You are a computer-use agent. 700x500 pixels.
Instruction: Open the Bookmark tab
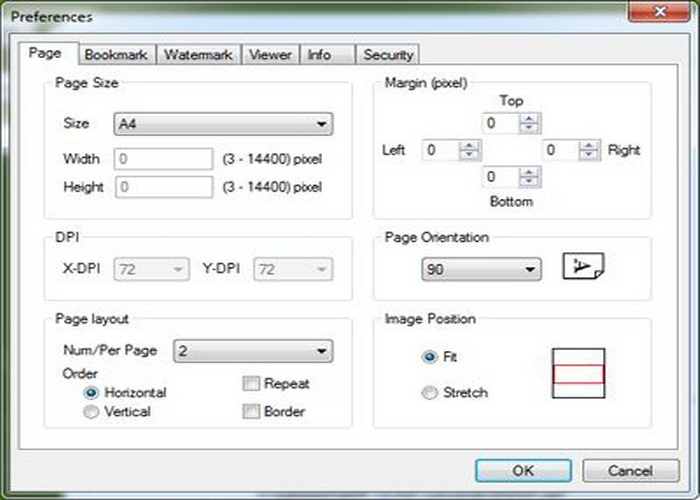click(117, 55)
